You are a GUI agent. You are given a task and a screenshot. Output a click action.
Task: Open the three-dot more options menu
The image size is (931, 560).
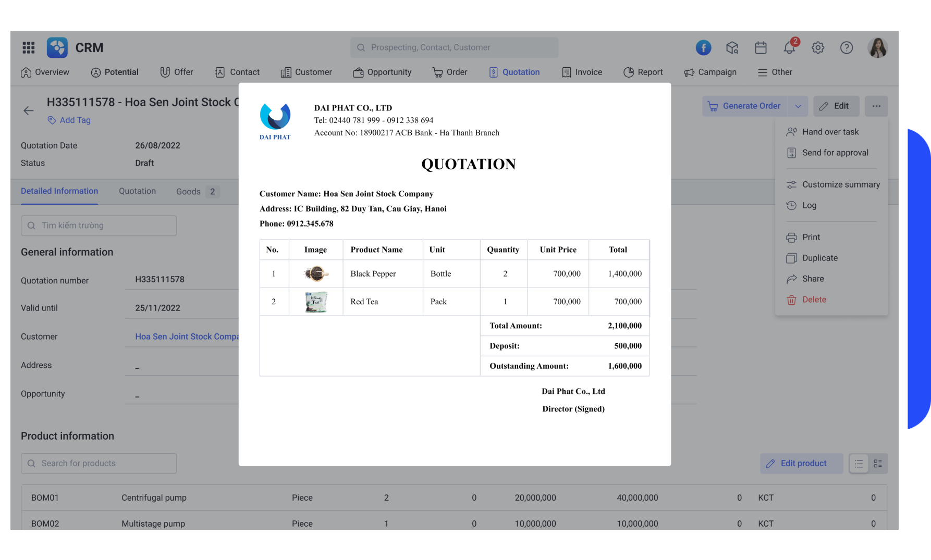876,106
